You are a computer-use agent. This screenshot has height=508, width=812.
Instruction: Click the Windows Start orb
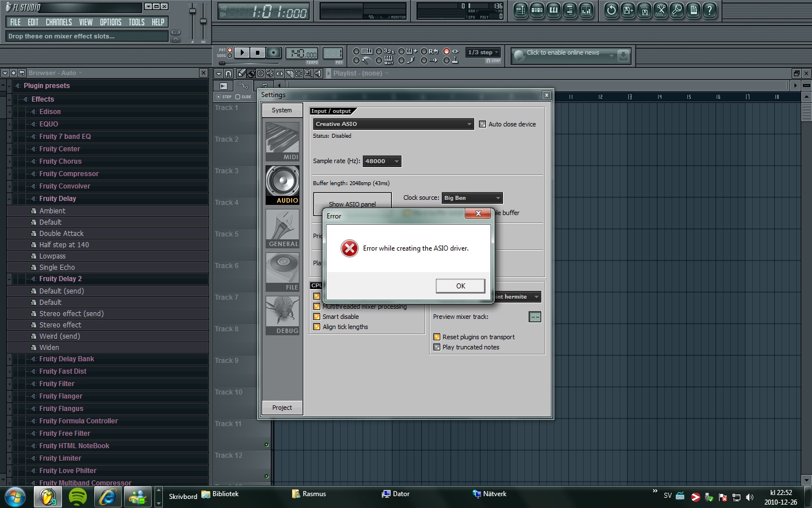pos(15,497)
